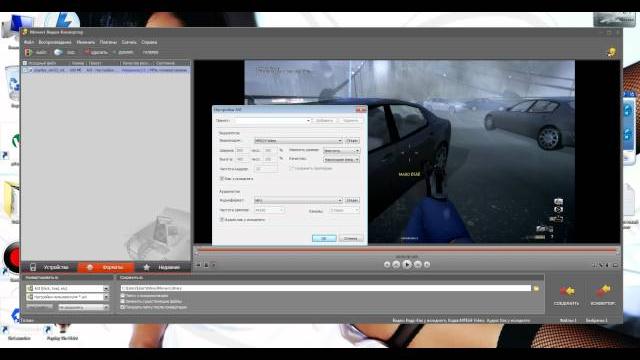640x360 pixels.
Task: Click the yellow character icon at top right
Action: pyautogui.click(x=611, y=52)
